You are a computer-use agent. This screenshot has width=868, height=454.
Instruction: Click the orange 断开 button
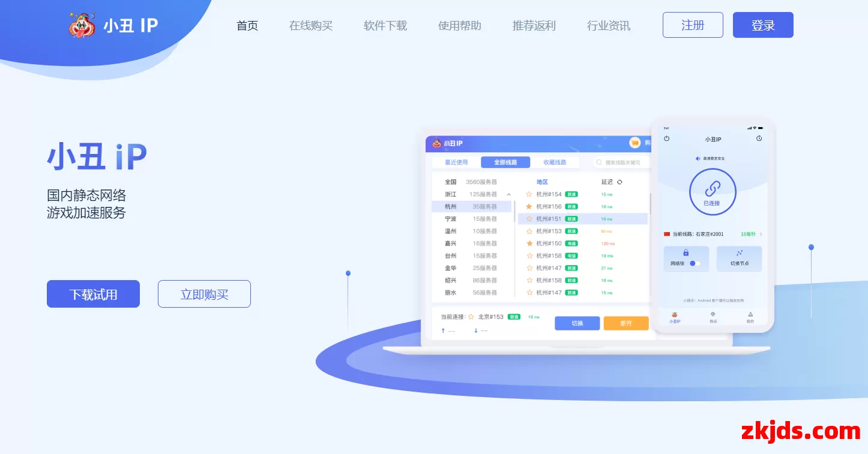[626, 323]
